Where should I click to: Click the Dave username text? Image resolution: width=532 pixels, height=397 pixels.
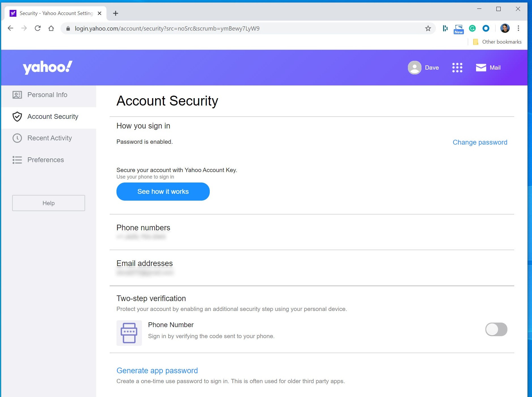click(x=432, y=68)
